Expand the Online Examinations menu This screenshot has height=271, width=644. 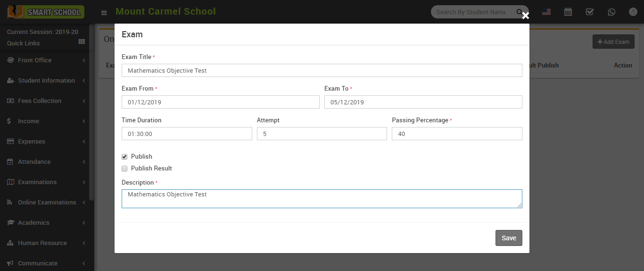(x=47, y=203)
